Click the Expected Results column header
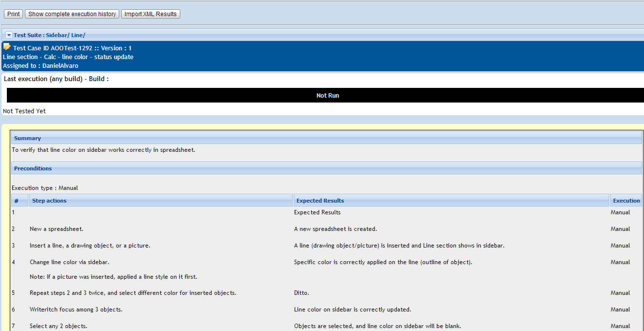This screenshot has height=331, width=644. [x=320, y=201]
